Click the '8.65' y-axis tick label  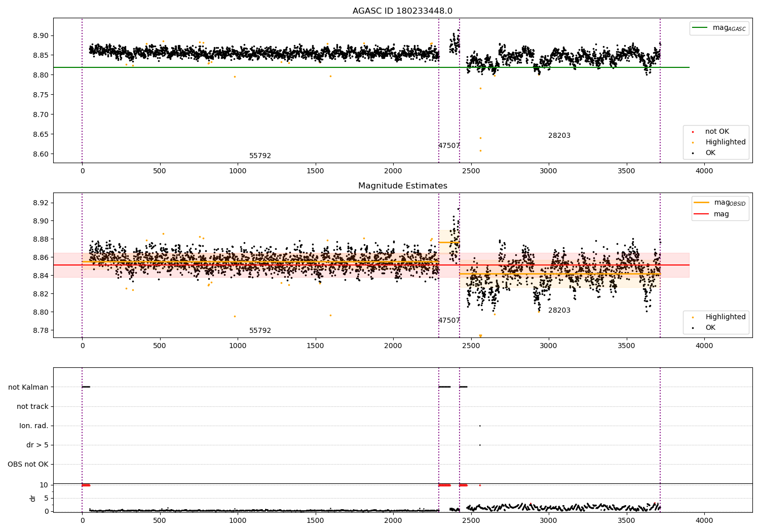coord(41,134)
